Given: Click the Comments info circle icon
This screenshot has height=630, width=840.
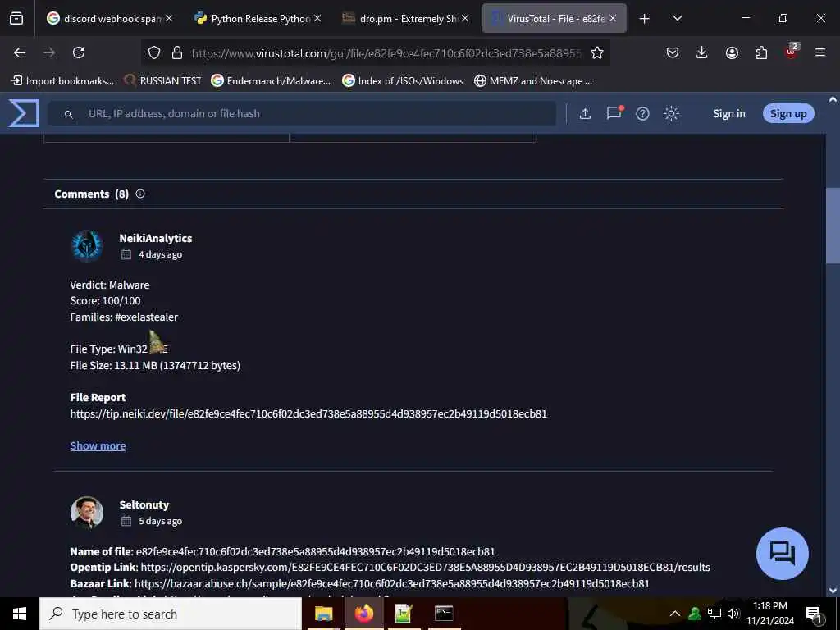Looking at the screenshot, I should click(x=140, y=194).
